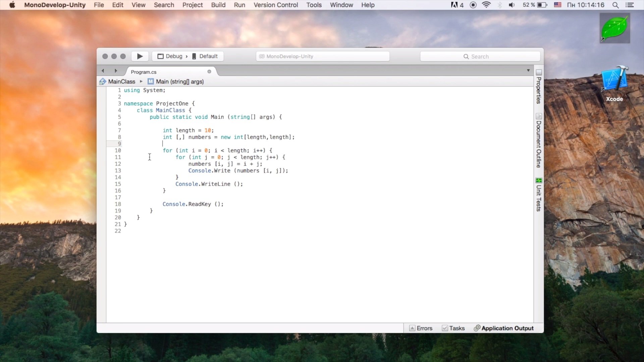This screenshot has width=644, height=362.
Task: Open the Default target selector
Action: pos(205,56)
